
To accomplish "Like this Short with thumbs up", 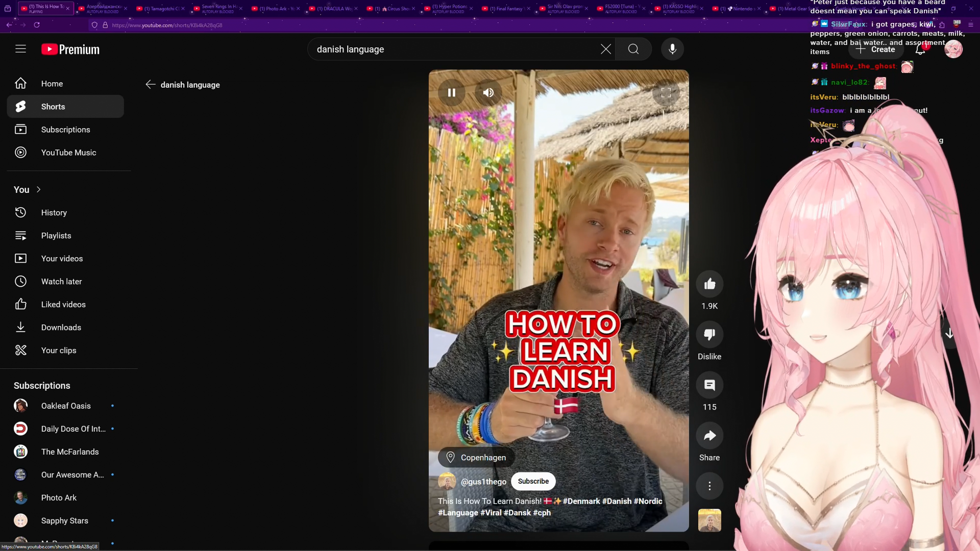I will (x=709, y=284).
